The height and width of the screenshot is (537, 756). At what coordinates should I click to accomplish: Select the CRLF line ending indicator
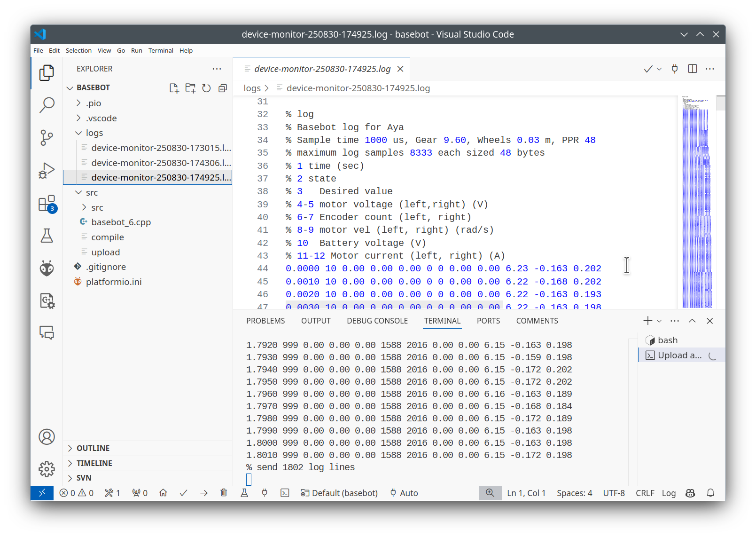[645, 493]
